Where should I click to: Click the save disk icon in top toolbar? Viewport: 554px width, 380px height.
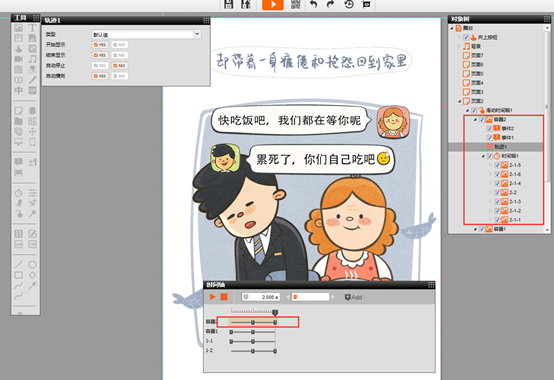click(229, 4)
